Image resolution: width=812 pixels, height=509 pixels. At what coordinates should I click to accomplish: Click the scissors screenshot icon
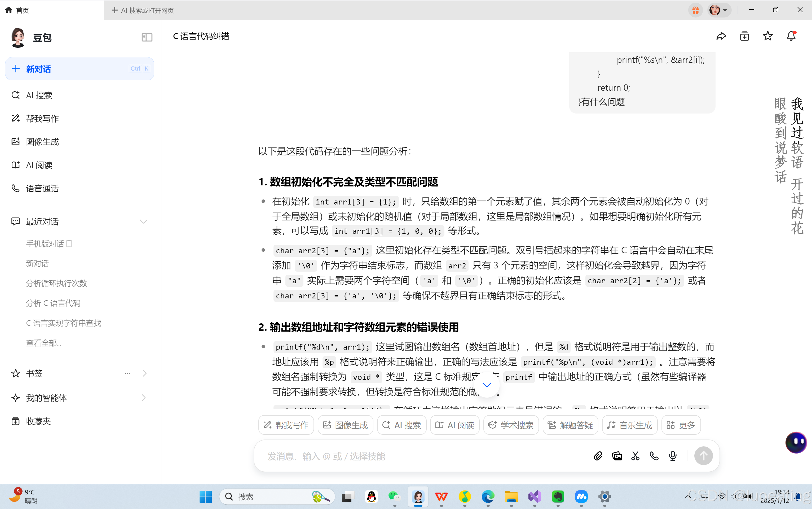[x=635, y=456]
